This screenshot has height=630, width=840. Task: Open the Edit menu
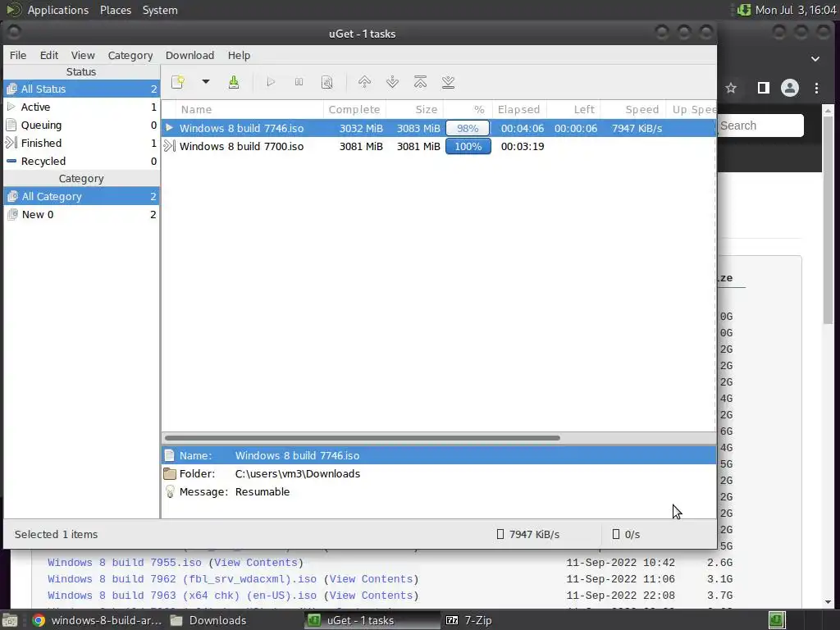click(x=48, y=55)
